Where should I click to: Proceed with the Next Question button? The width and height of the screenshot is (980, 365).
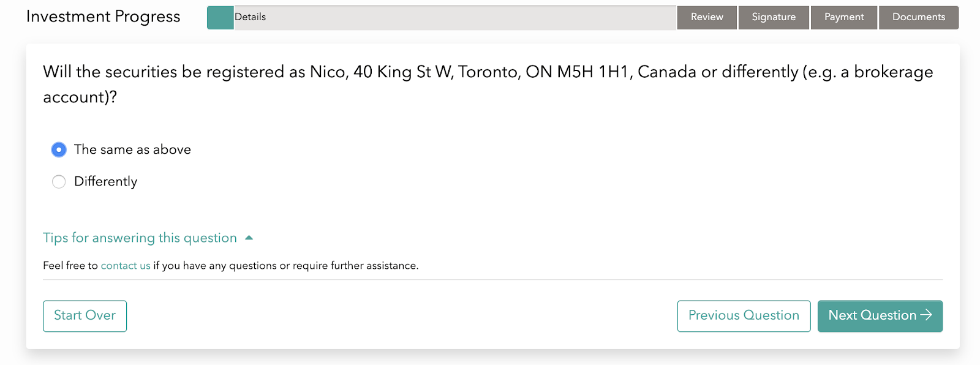(880, 316)
